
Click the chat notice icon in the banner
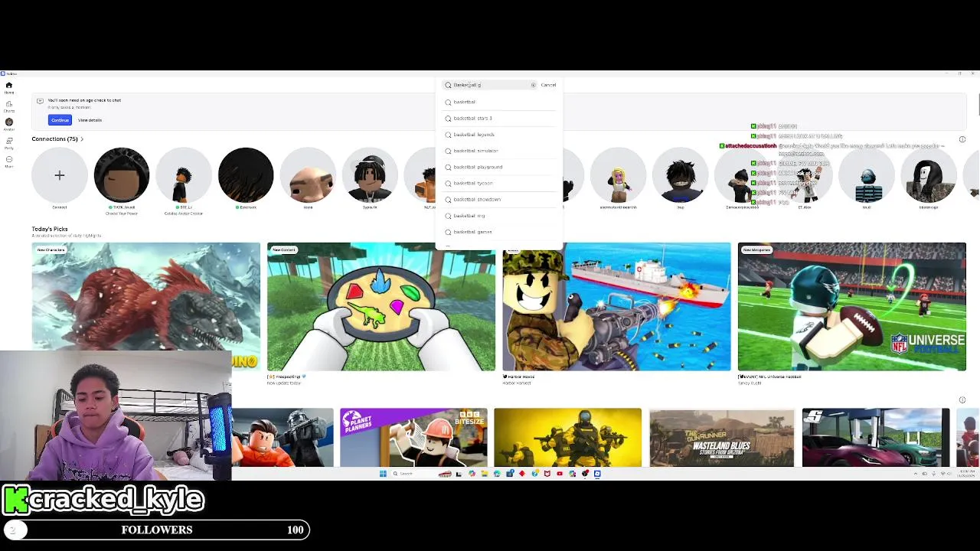tap(40, 101)
